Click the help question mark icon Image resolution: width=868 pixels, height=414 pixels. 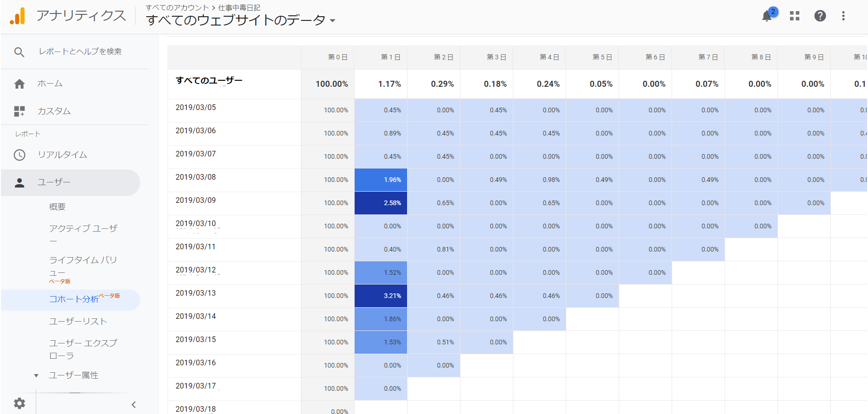click(820, 16)
